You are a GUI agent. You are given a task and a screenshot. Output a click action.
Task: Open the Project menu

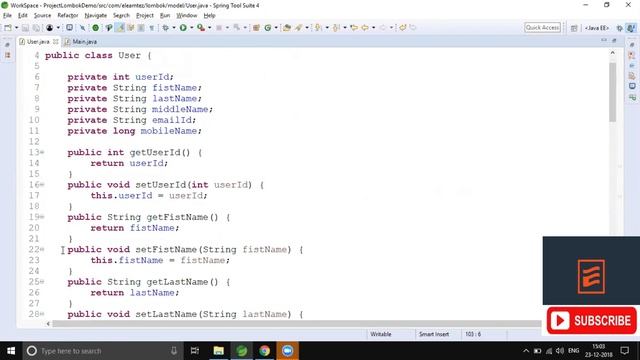[x=144, y=16]
